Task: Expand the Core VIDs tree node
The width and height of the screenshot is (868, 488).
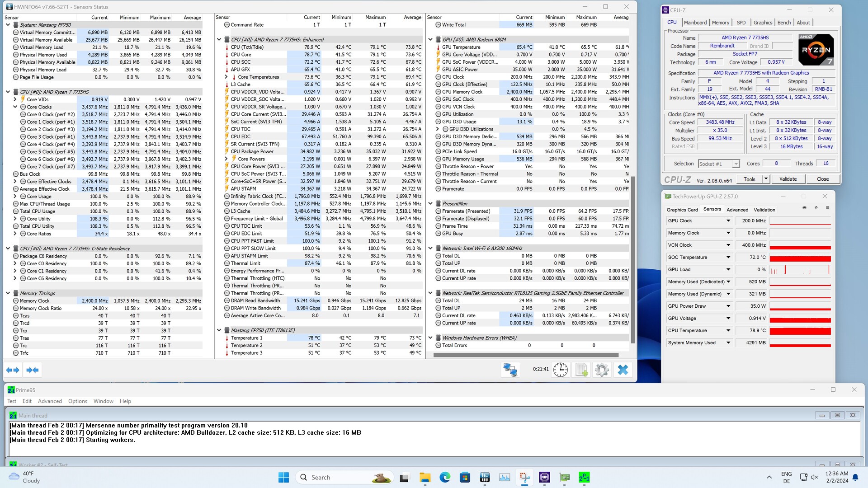Action: 15,99
